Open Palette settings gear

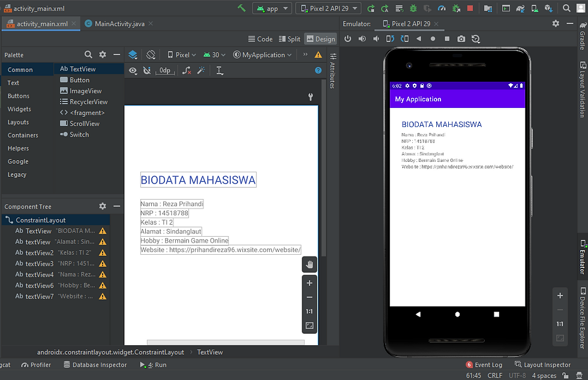pyautogui.click(x=103, y=55)
